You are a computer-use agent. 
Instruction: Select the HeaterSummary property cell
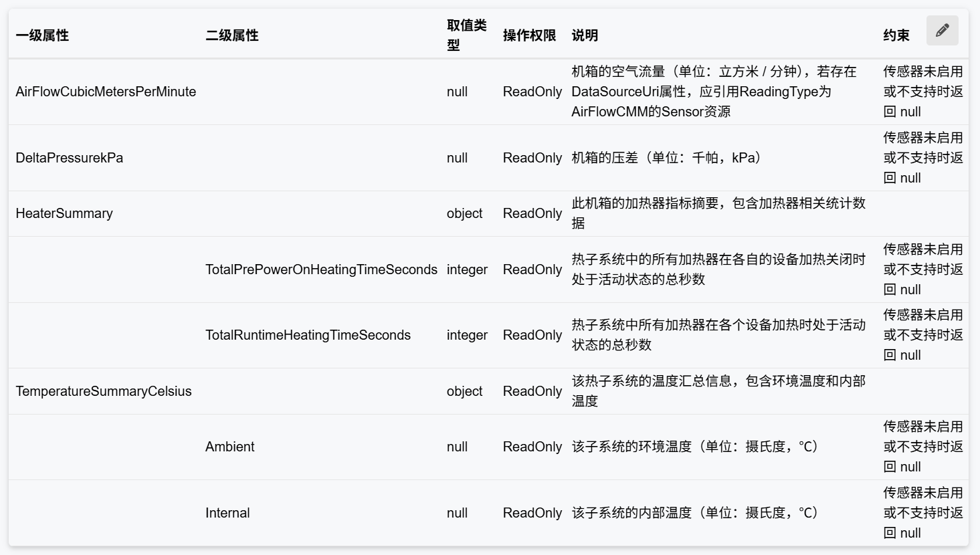(x=64, y=213)
